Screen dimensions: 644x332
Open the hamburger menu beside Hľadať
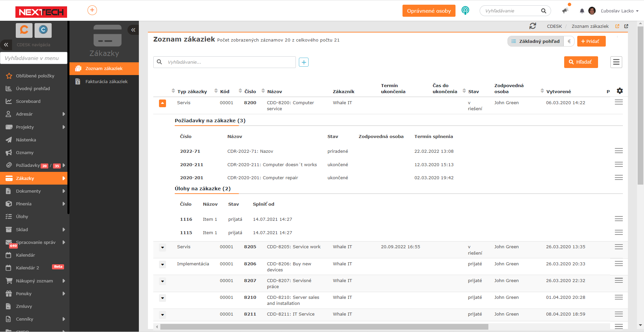click(616, 62)
